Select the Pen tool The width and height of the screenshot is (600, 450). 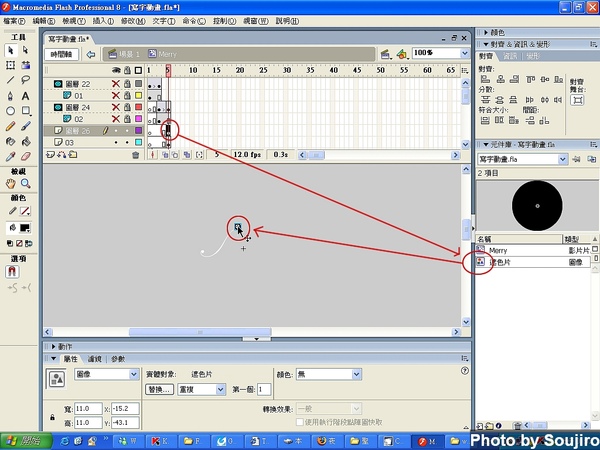(x=10, y=96)
